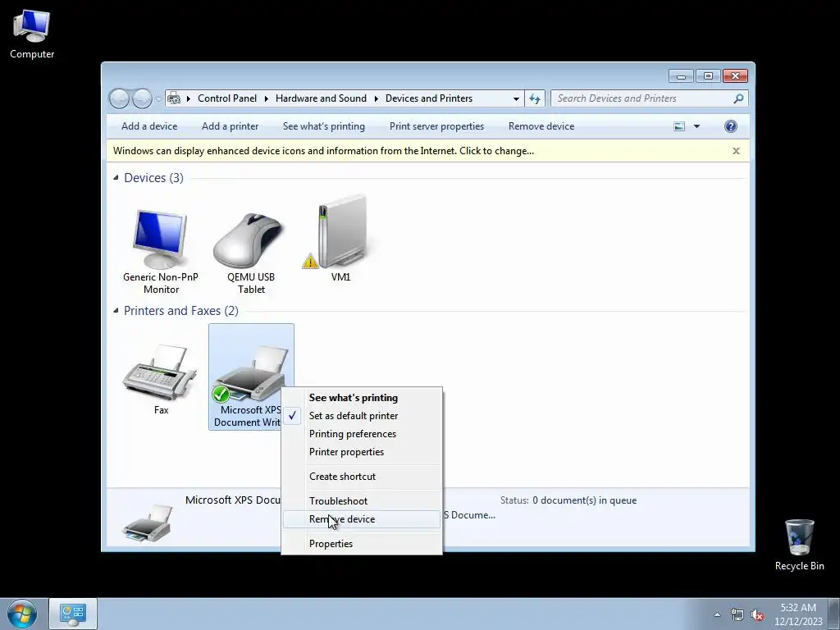Open the Start menu orb
The width and height of the screenshot is (840, 630).
(22, 614)
